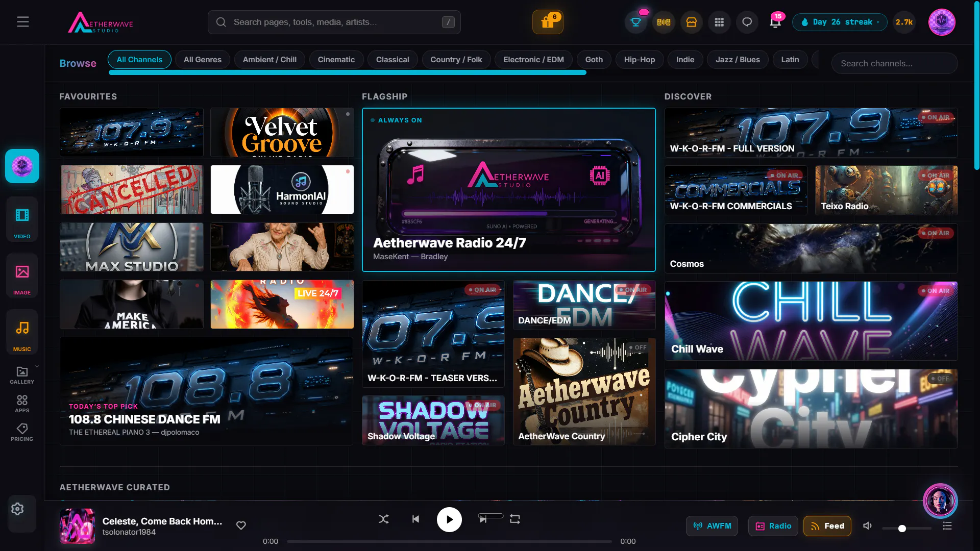Open Velvet Groove favourite channel
The width and height of the screenshot is (980, 551).
click(x=282, y=132)
